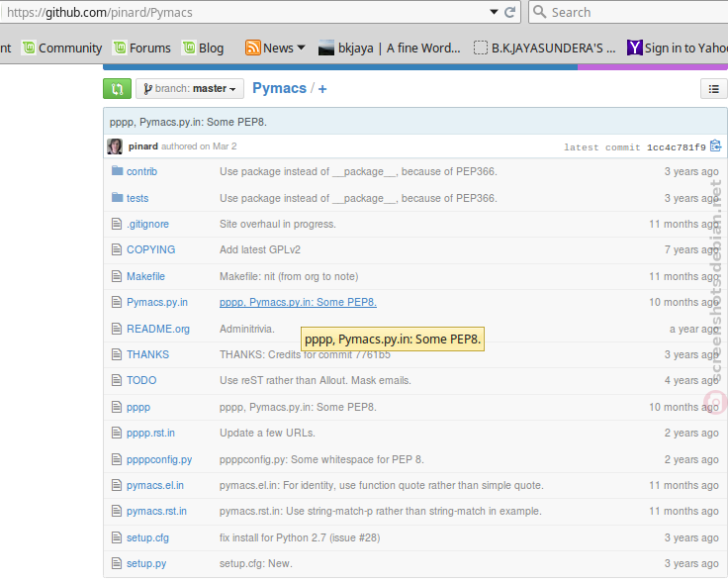Open the Pymacs.py.in file
Image resolution: width=728 pixels, height=583 pixels.
click(x=157, y=303)
